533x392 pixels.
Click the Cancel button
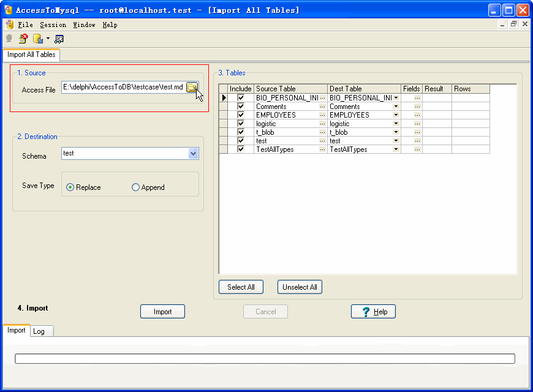(x=265, y=311)
